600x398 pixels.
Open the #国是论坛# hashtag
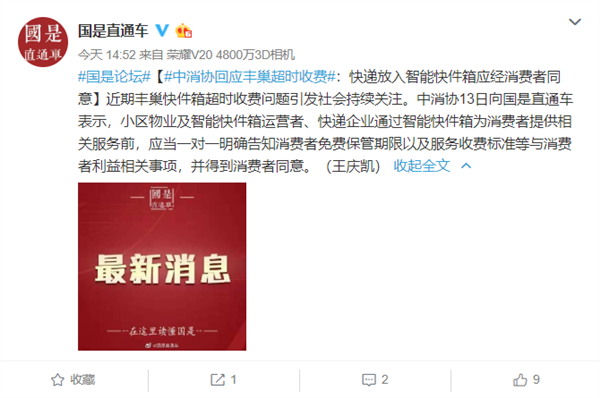coord(114,77)
